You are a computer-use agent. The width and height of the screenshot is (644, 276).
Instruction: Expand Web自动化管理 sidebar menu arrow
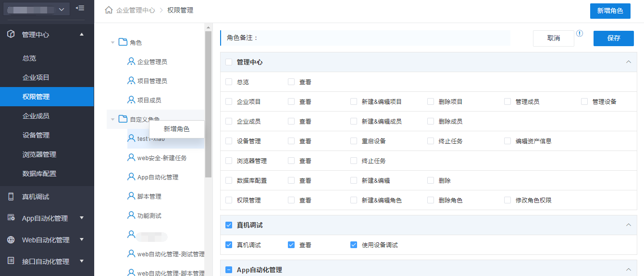81,239
